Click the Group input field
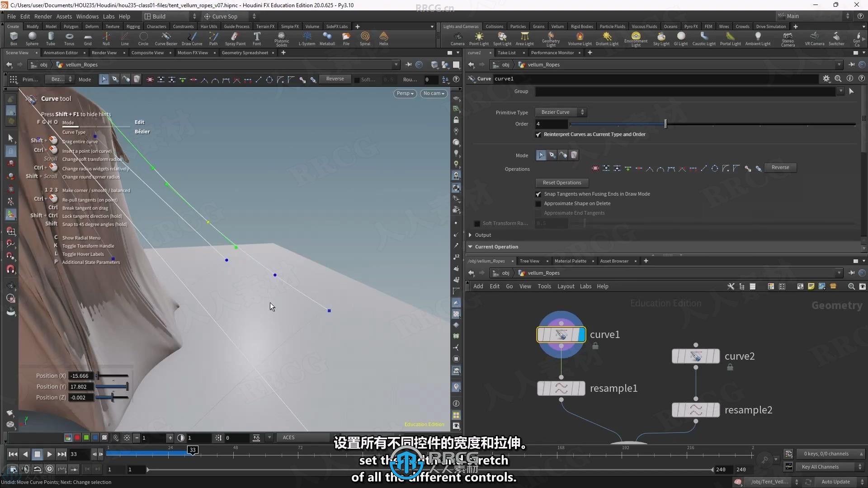The image size is (868, 488). (x=685, y=92)
